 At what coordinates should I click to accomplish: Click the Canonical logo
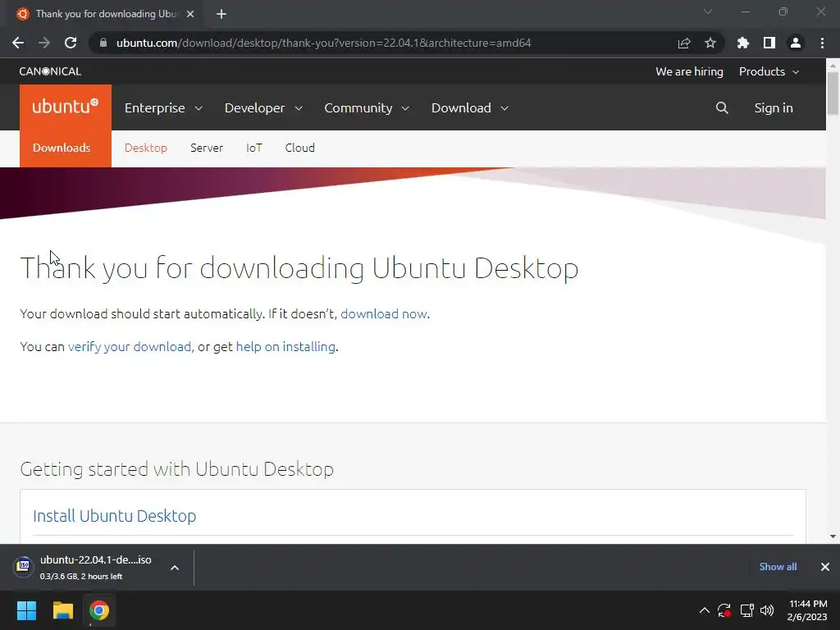pos(50,71)
